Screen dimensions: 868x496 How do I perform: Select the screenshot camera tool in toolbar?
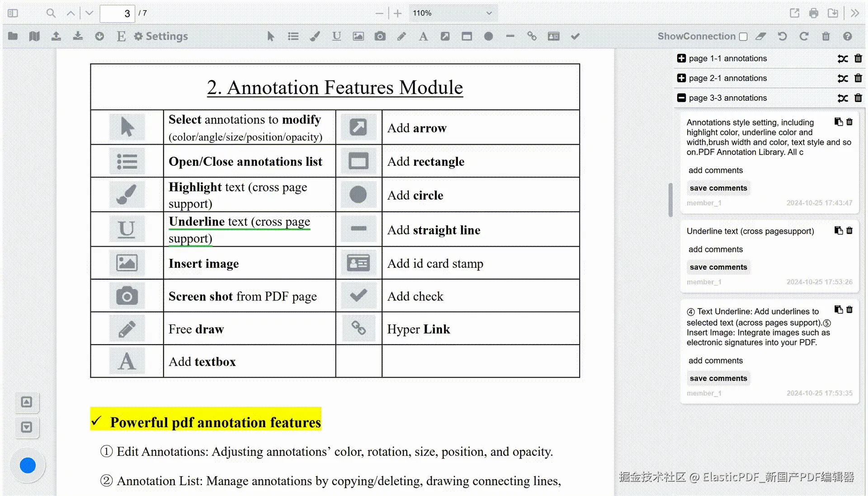pyautogui.click(x=380, y=36)
